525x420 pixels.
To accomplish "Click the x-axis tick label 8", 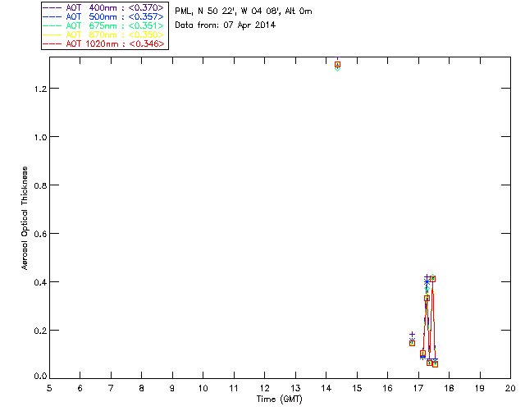I will coord(142,388).
